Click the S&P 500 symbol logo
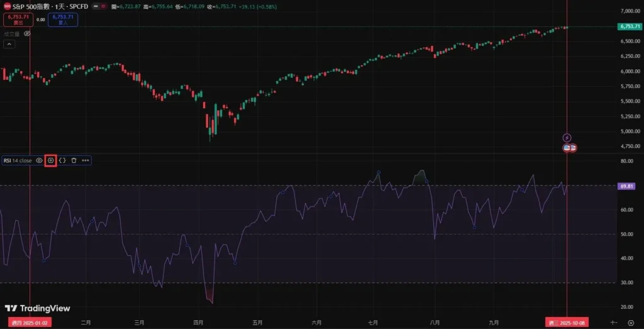644x329 pixels. tap(7, 6)
